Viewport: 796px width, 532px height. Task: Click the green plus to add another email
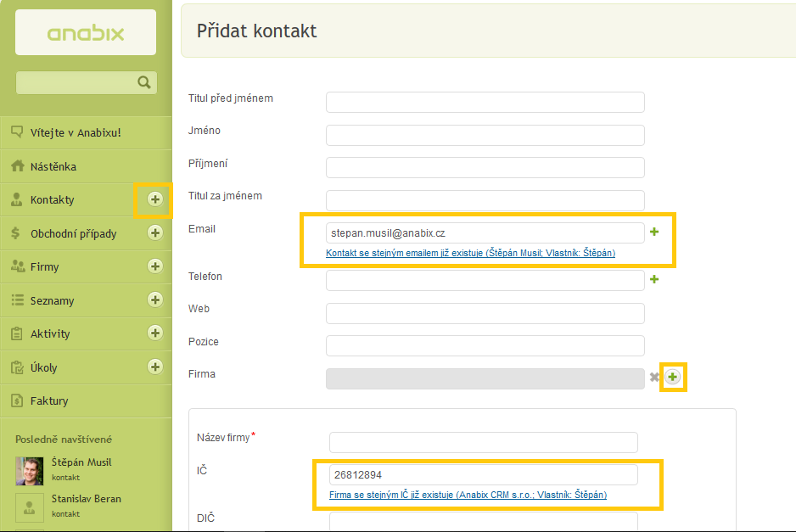point(654,232)
